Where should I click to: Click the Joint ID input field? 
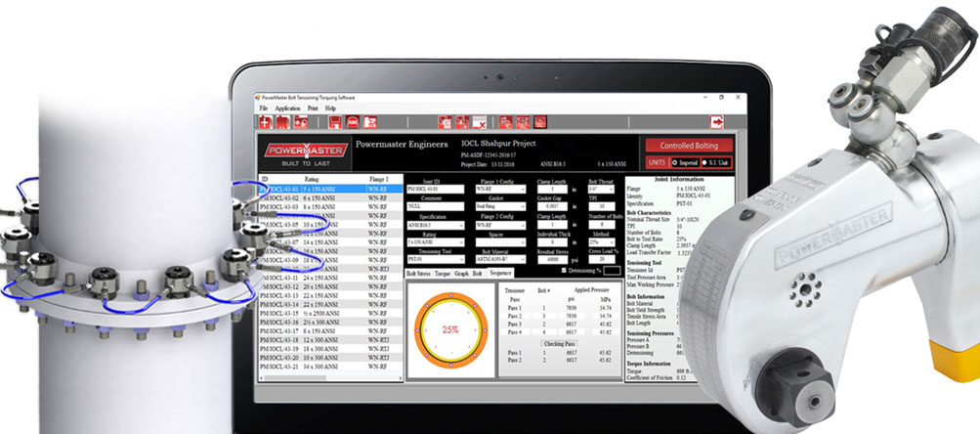click(435, 189)
